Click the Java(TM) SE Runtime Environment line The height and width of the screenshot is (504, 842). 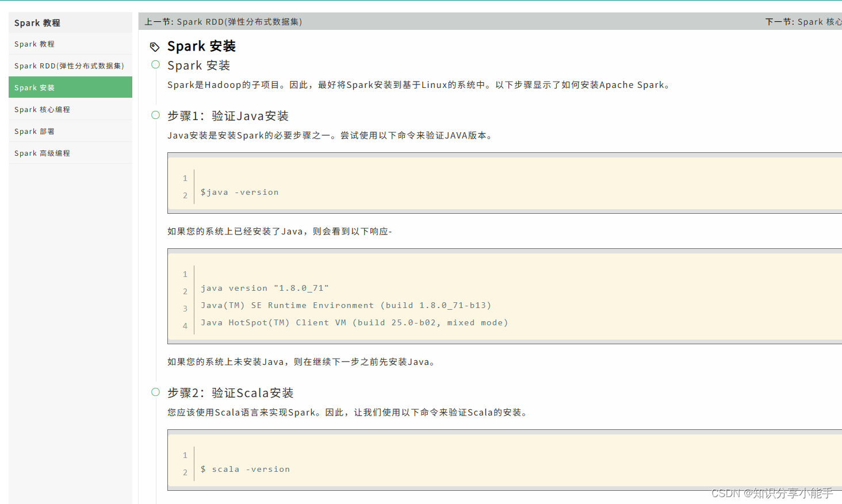pos(346,306)
